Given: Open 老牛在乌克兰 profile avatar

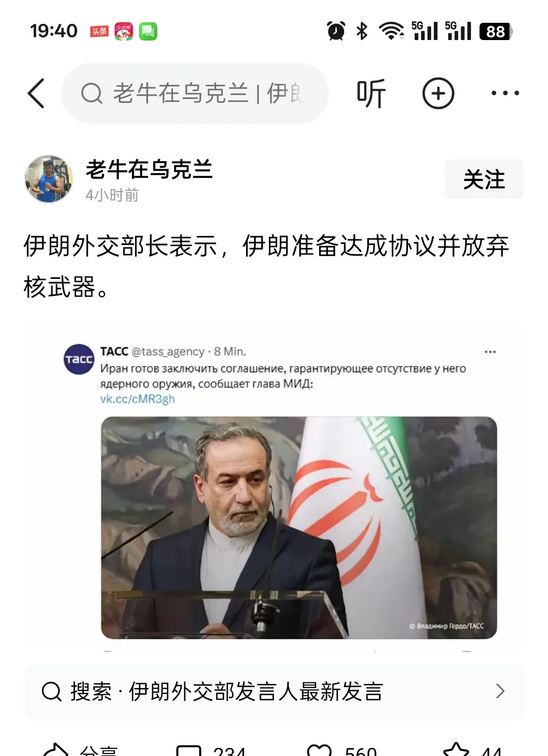Looking at the screenshot, I should pyautogui.click(x=49, y=179).
